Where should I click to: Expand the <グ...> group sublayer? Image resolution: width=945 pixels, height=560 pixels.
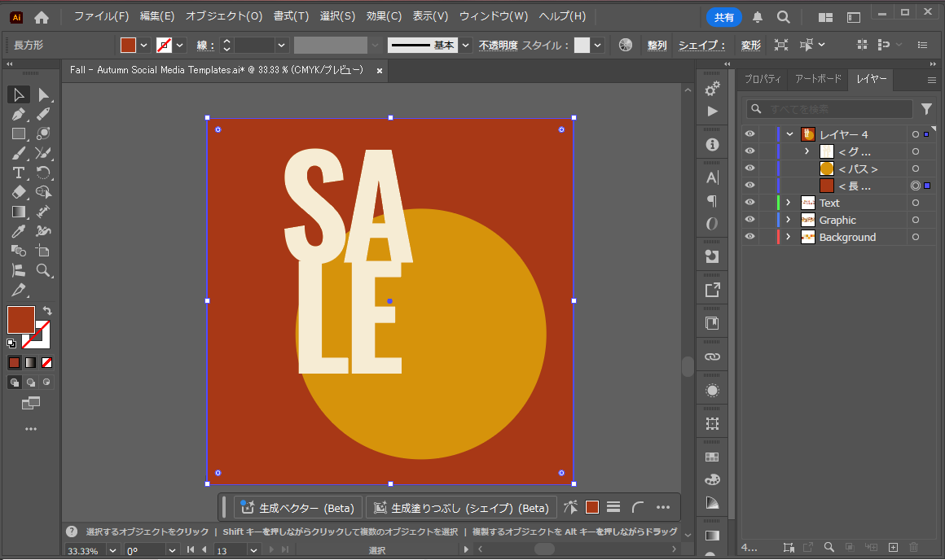(807, 151)
